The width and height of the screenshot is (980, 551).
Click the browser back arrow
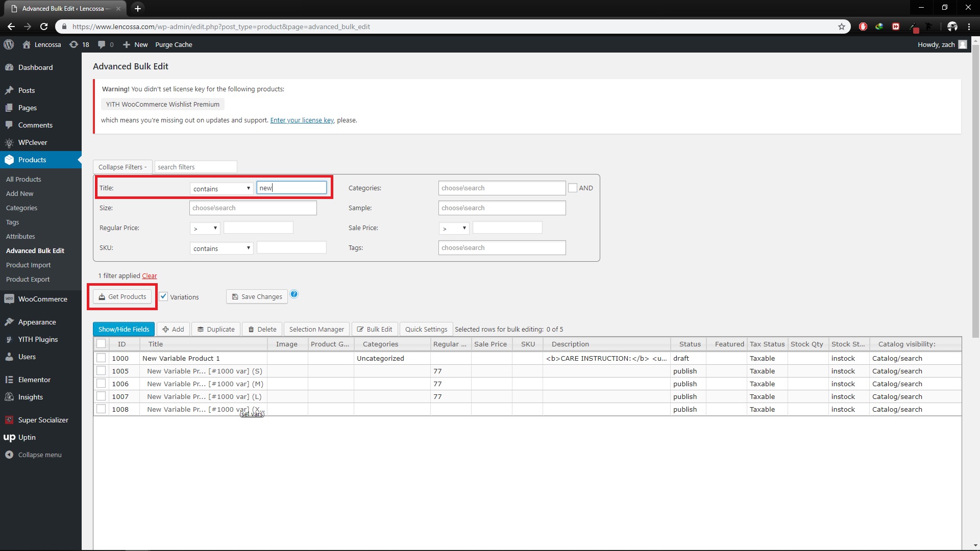tap(11, 27)
